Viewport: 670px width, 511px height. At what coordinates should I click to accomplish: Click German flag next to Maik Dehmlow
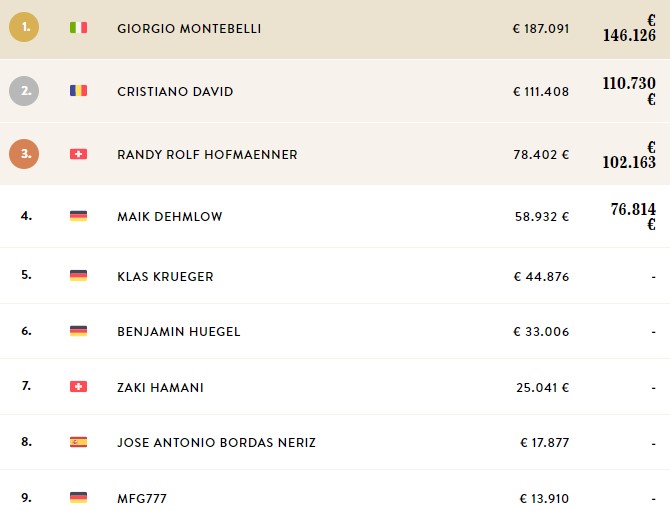pos(79,216)
